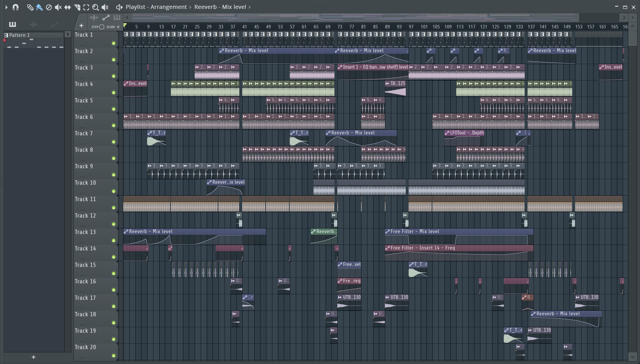Mute Track 17 with its green light
This screenshot has height=364, width=640.
coord(114,306)
